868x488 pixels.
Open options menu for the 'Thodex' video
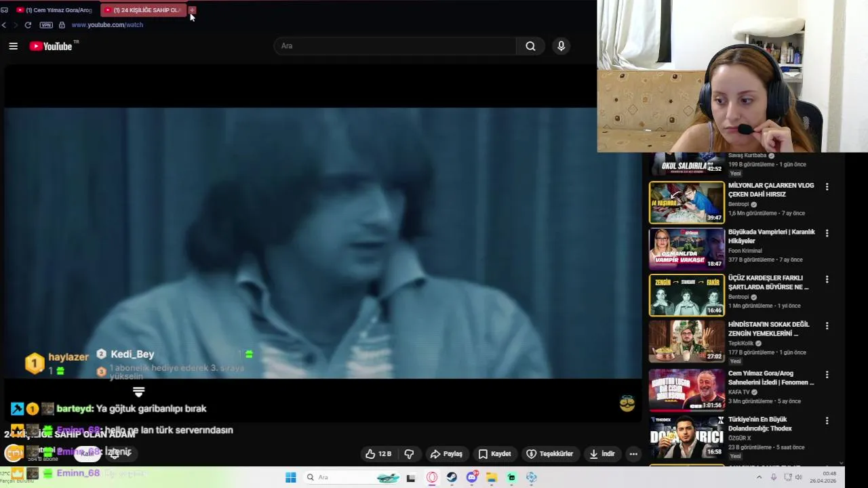click(827, 421)
